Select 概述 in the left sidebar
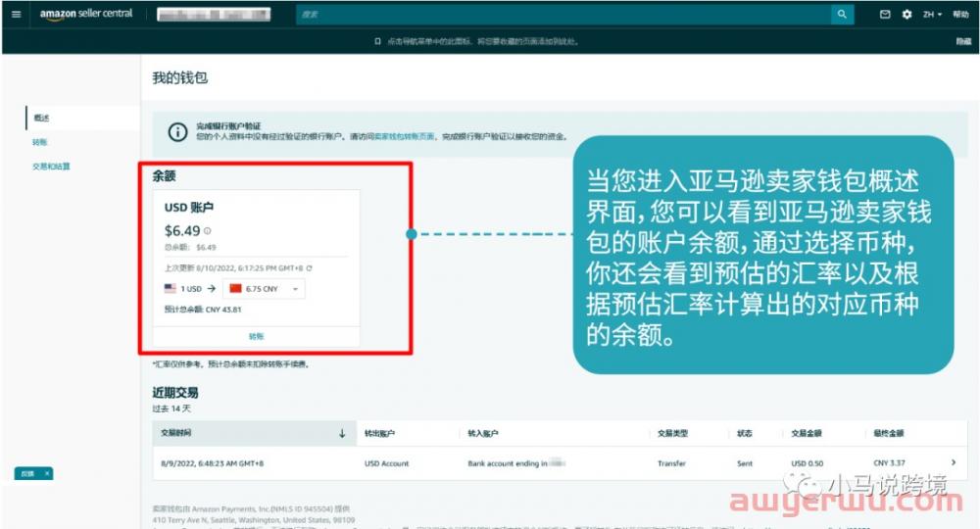 click(x=41, y=118)
